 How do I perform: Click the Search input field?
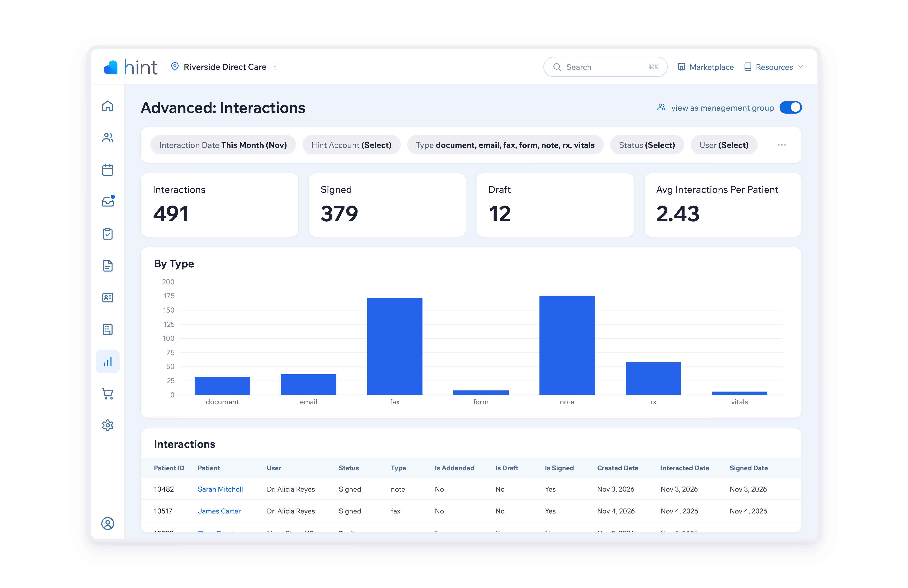605,67
